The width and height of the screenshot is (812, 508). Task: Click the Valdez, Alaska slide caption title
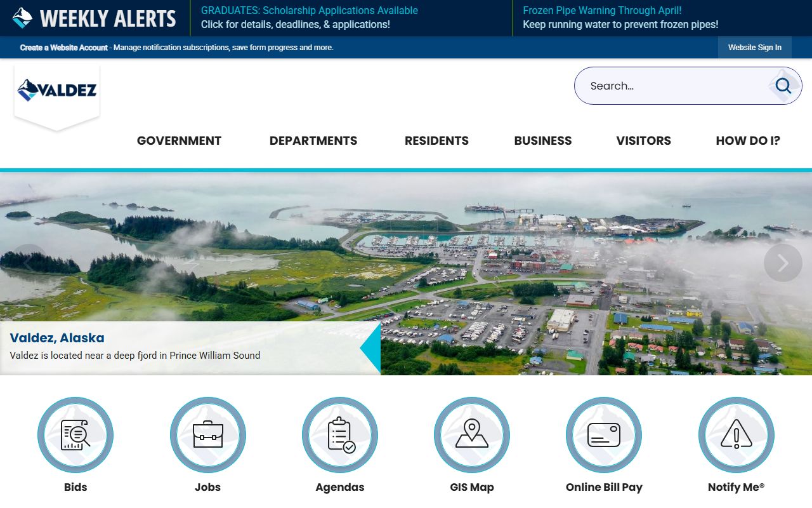click(x=57, y=338)
